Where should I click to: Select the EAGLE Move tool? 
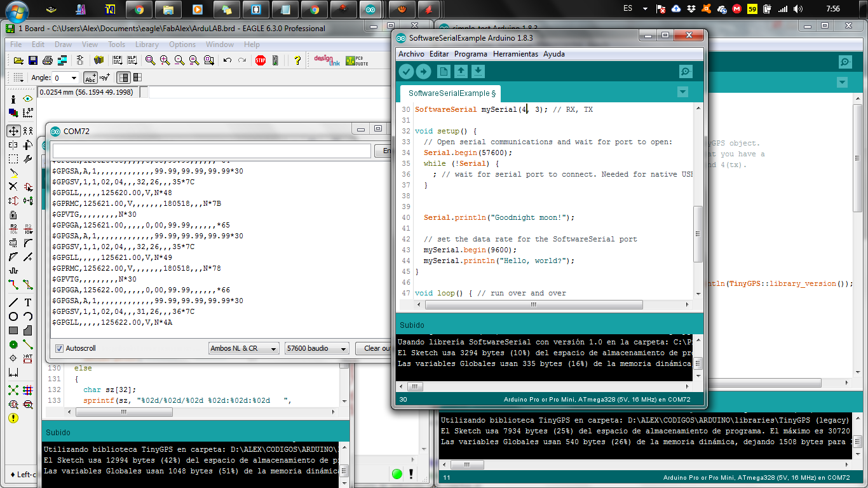coord(13,131)
